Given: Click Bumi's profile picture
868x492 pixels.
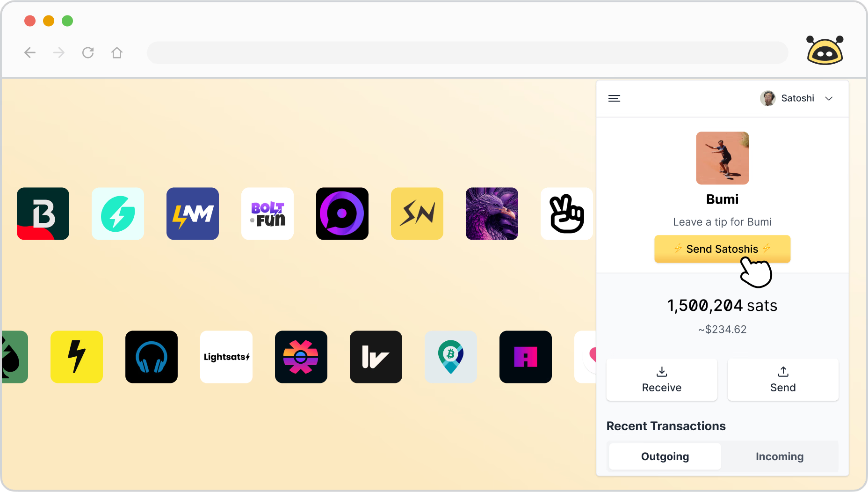Looking at the screenshot, I should (x=723, y=158).
